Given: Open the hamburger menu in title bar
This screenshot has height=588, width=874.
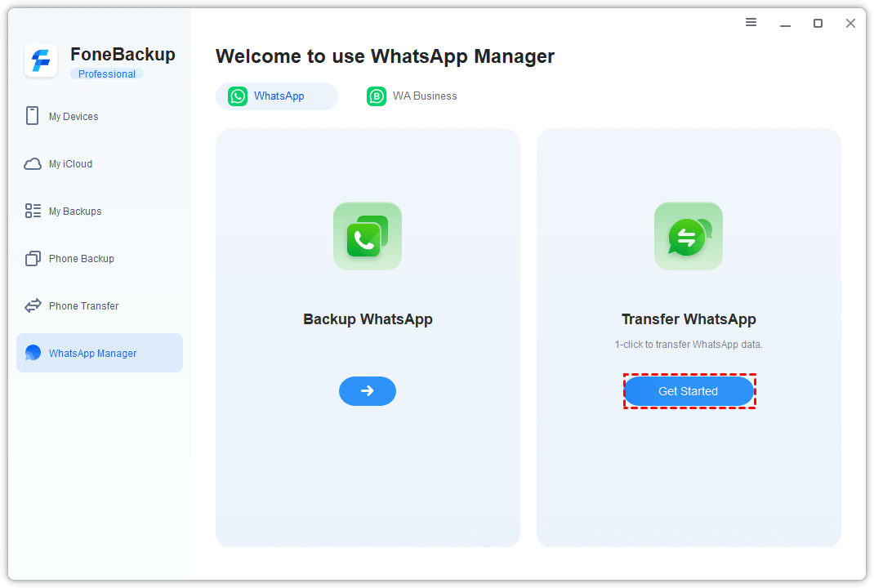Looking at the screenshot, I should (751, 22).
